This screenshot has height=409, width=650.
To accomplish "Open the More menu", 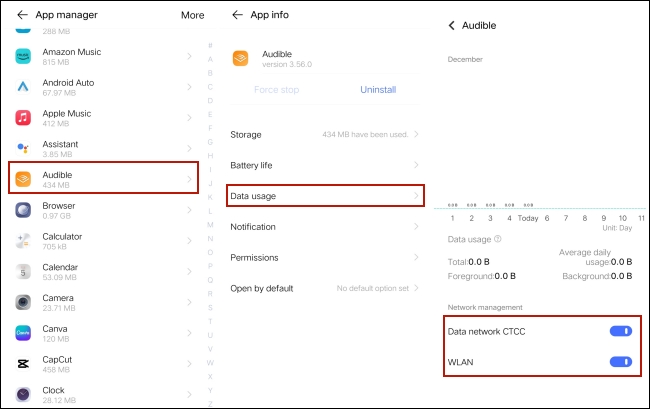I will pyautogui.click(x=193, y=15).
